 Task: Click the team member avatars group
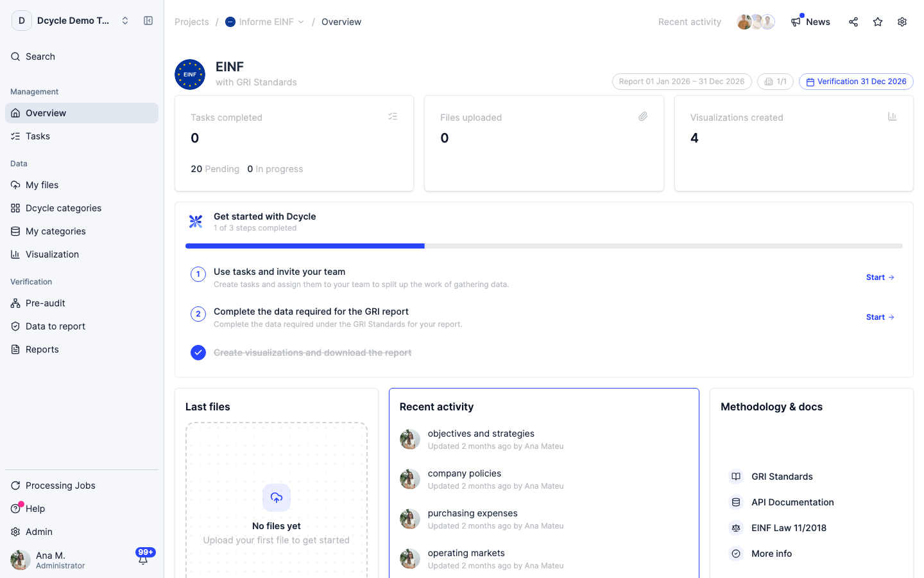[x=756, y=22]
